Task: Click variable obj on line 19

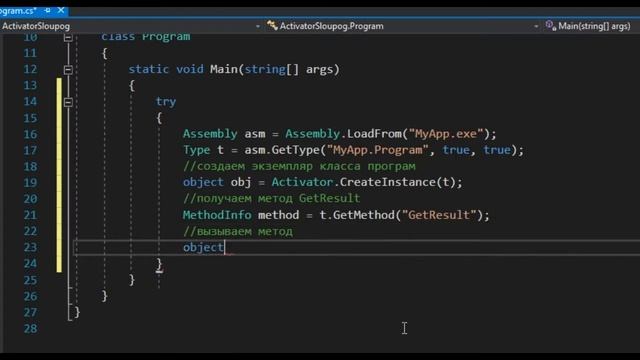Action: point(241,182)
